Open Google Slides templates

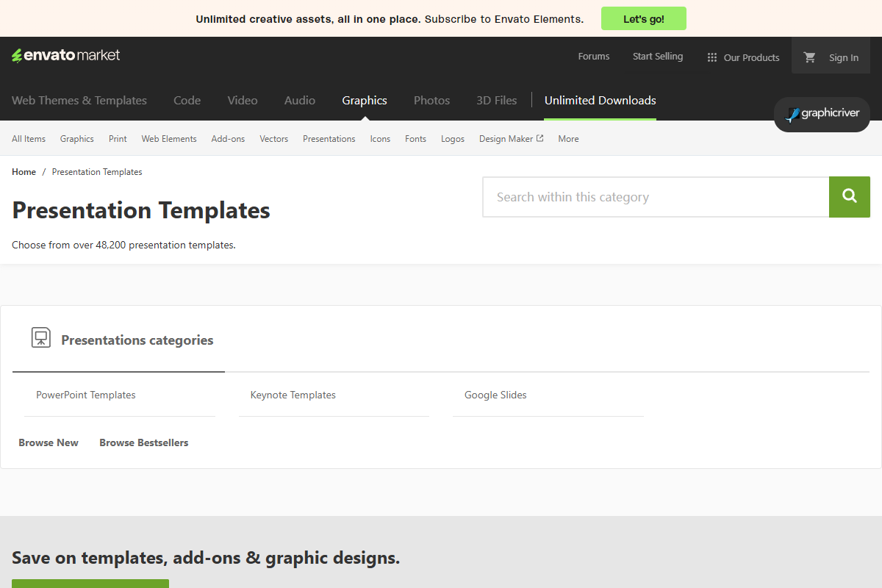pos(495,395)
